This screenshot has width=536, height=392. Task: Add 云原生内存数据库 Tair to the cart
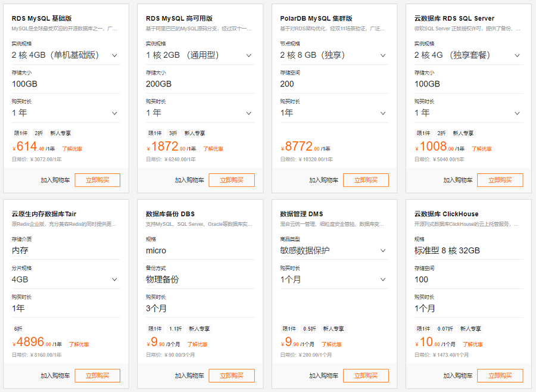[55, 375]
